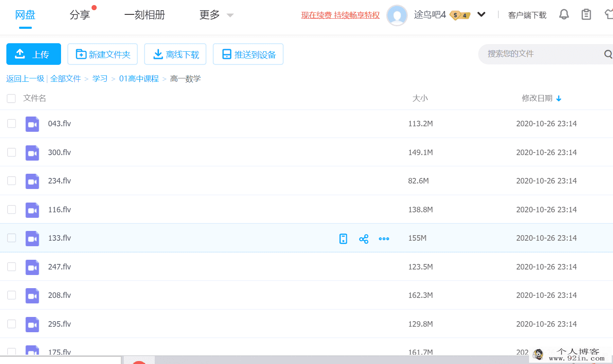Image resolution: width=613 pixels, height=364 pixels.
Task: Check the box for 133.flv
Action: pos(11,238)
